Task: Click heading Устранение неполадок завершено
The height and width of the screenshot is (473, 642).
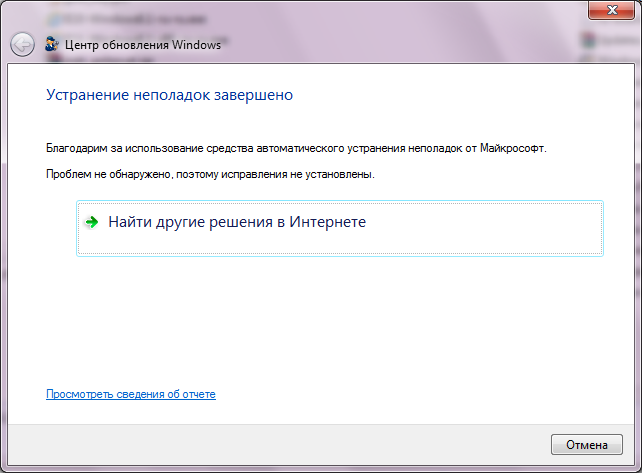Action: pos(170,95)
